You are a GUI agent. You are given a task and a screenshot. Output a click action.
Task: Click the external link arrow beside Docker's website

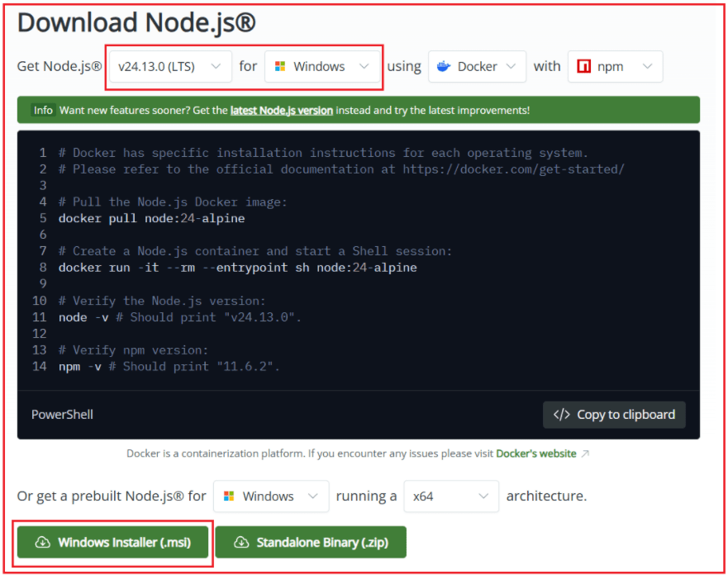pyautogui.click(x=583, y=454)
